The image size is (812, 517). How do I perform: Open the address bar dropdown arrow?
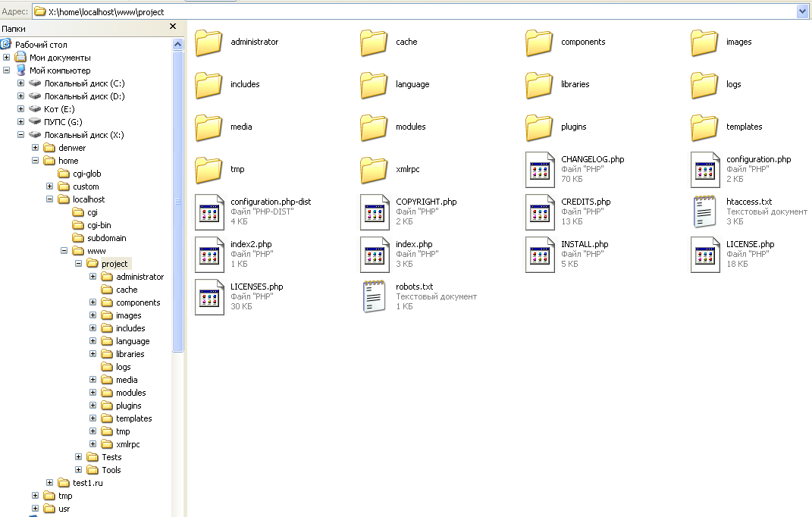click(803, 11)
